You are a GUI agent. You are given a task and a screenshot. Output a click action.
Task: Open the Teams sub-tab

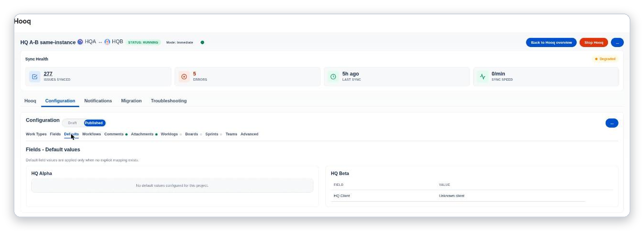[x=231, y=134]
